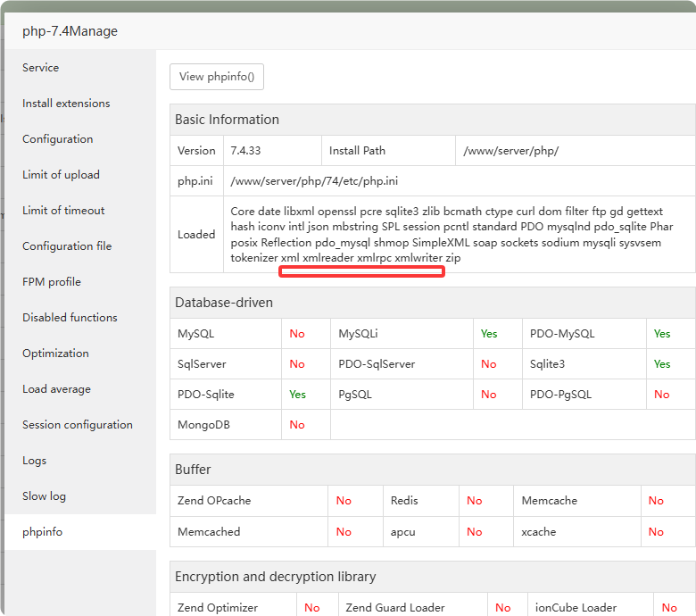Image resolution: width=696 pixels, height=616 pixels.
Task: Open Limit of timeout settings
Action: tap(63, 211)
